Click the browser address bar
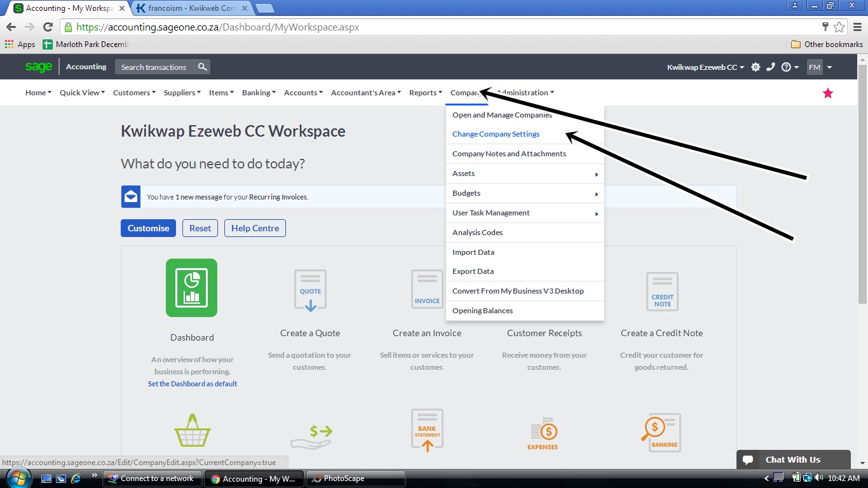The image size is (868, 488). [x=438, y=27]
